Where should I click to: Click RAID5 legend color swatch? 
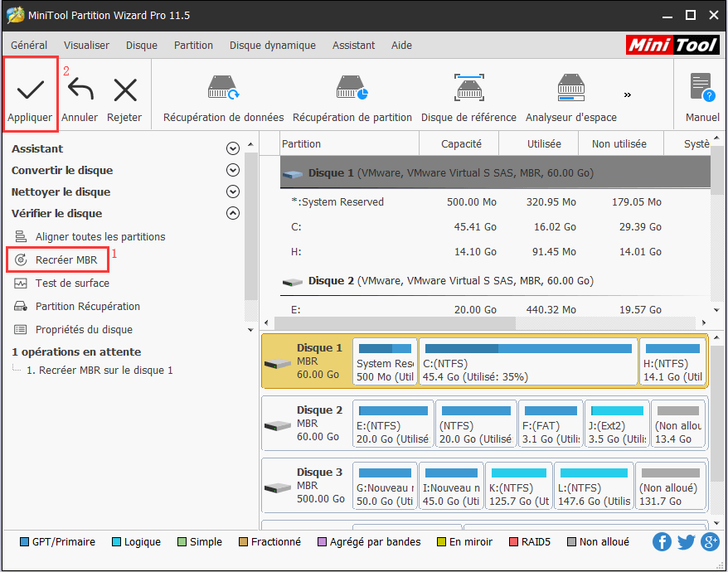coord(513,542)
